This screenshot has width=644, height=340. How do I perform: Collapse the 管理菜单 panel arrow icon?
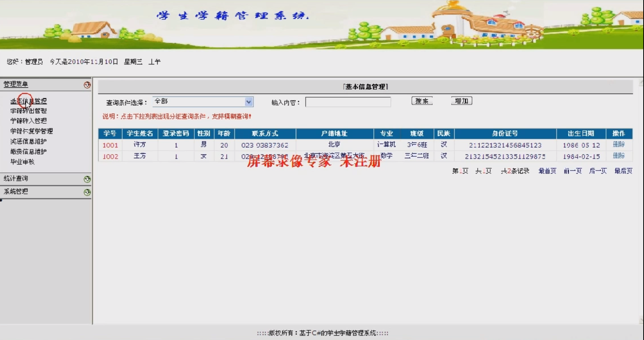(x=87, y=85)
